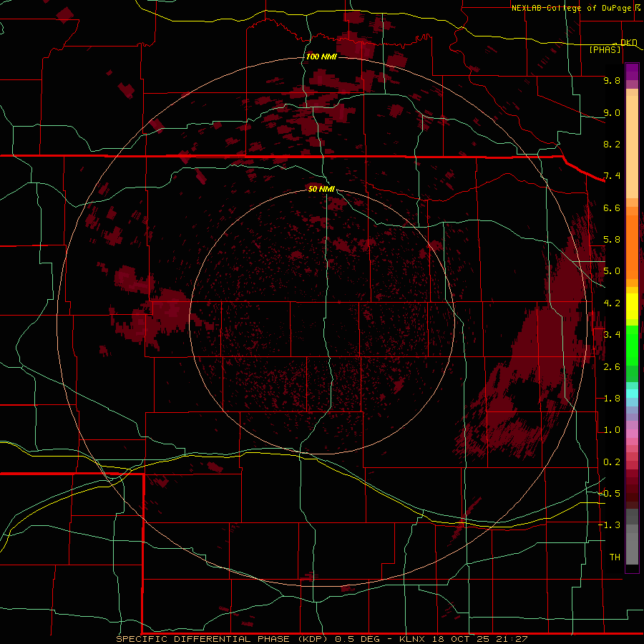644x644 pixels.
Task: Click the 4.2 value on color scale
Action: tap(612, 303)
